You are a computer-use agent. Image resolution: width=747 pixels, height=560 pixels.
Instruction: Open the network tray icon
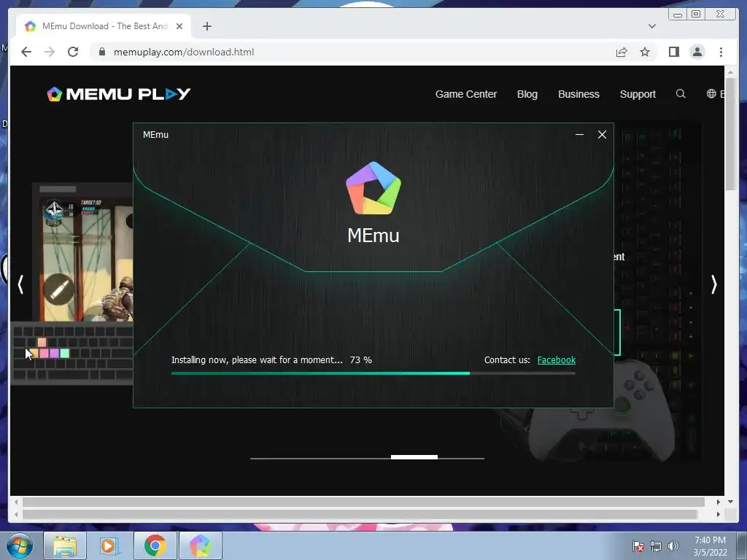pyautogui.click(x=656, y=546)
